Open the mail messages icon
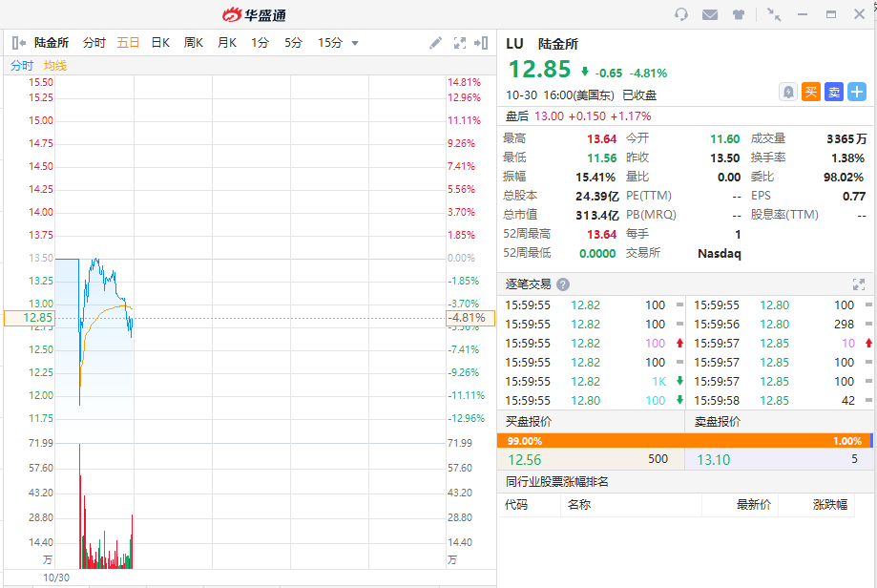This screenshot has height=588, width=877. [x=710, y=14]
